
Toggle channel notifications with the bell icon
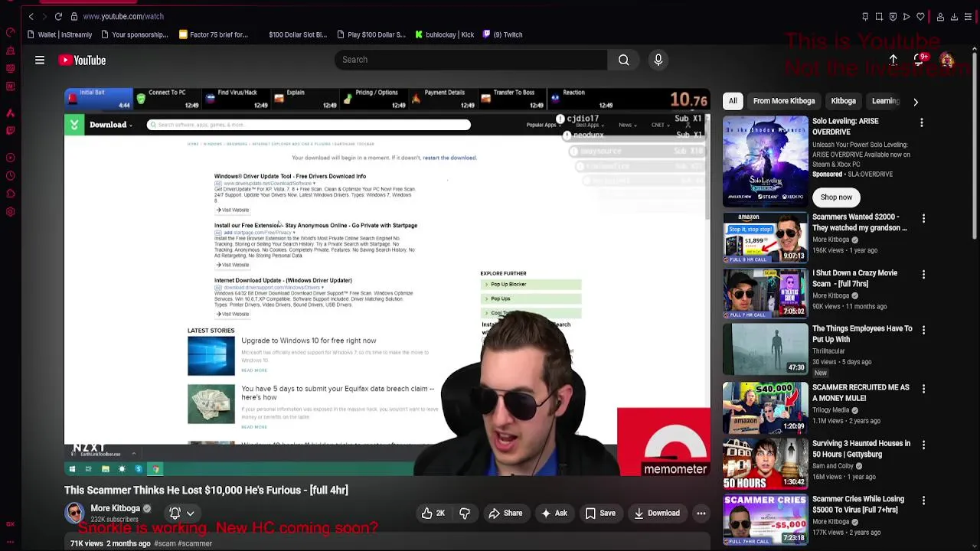tap(175, 514)
